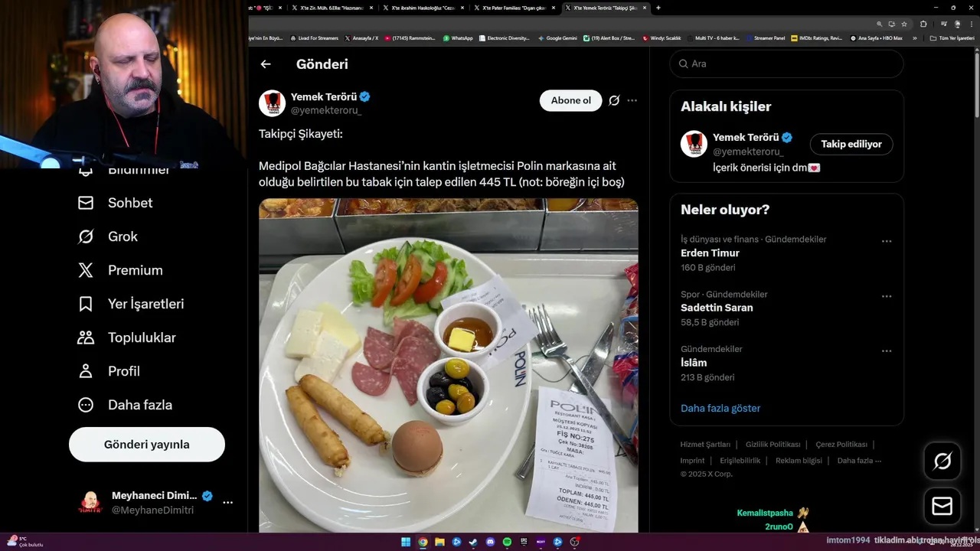Go to Topluluklar communities
The image size is (980, 551).
point(127,337)
